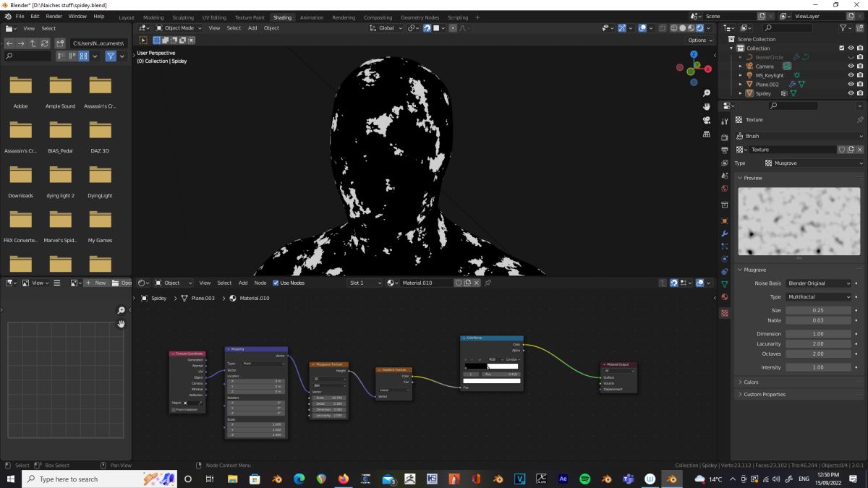Open Spotify from the Windows taskbar

584,479
